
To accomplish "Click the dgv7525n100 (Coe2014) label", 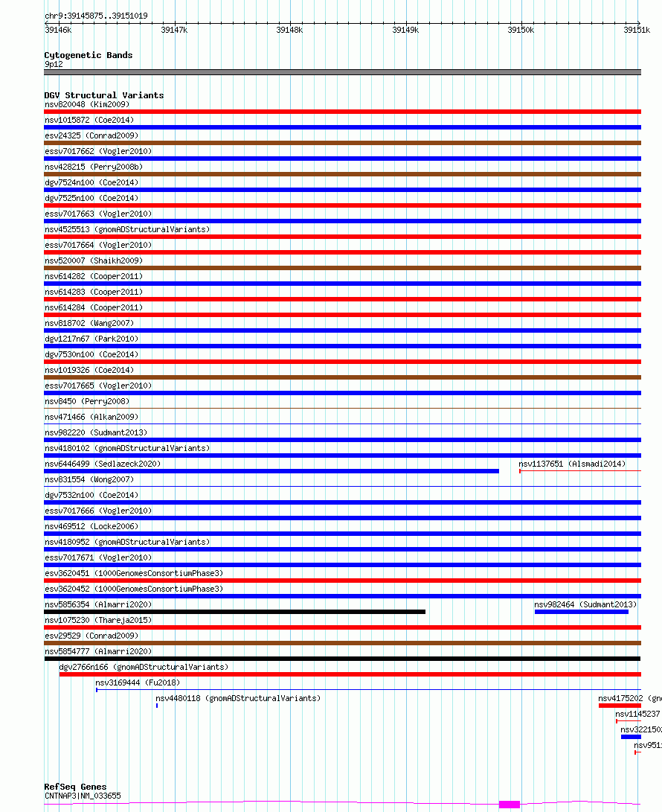I will point(91,198).
